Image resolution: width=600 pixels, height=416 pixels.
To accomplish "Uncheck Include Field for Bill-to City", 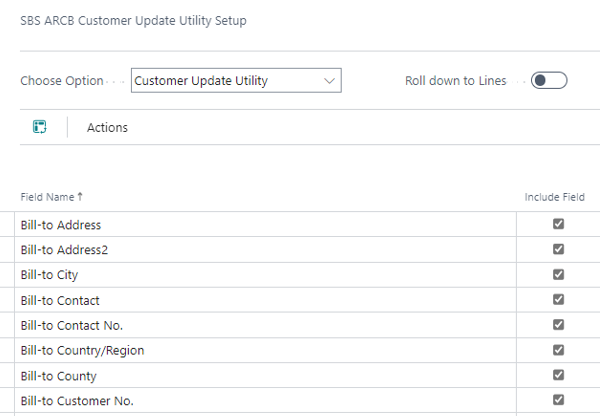I will 558,274.
